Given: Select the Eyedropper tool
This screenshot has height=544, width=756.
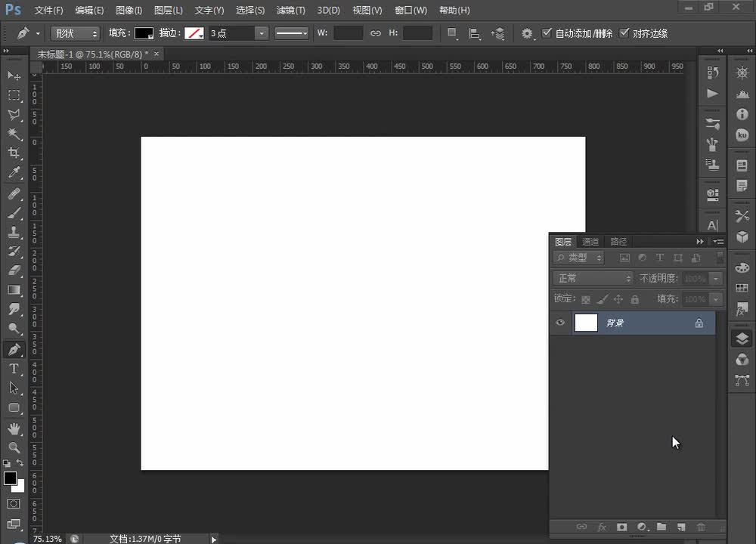Looking at the screenshot, I should point(14,172).
